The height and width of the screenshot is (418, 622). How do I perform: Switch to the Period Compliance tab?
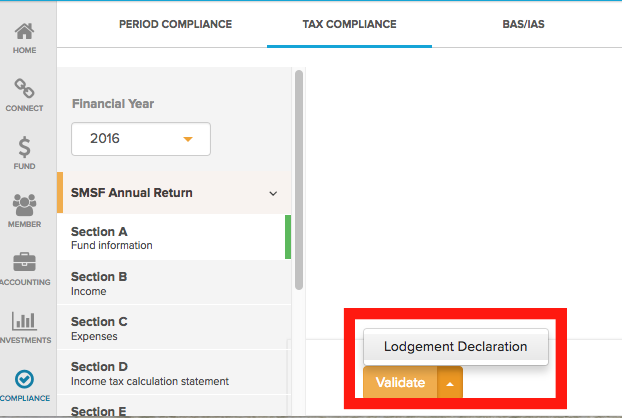[x=175, y=24]
